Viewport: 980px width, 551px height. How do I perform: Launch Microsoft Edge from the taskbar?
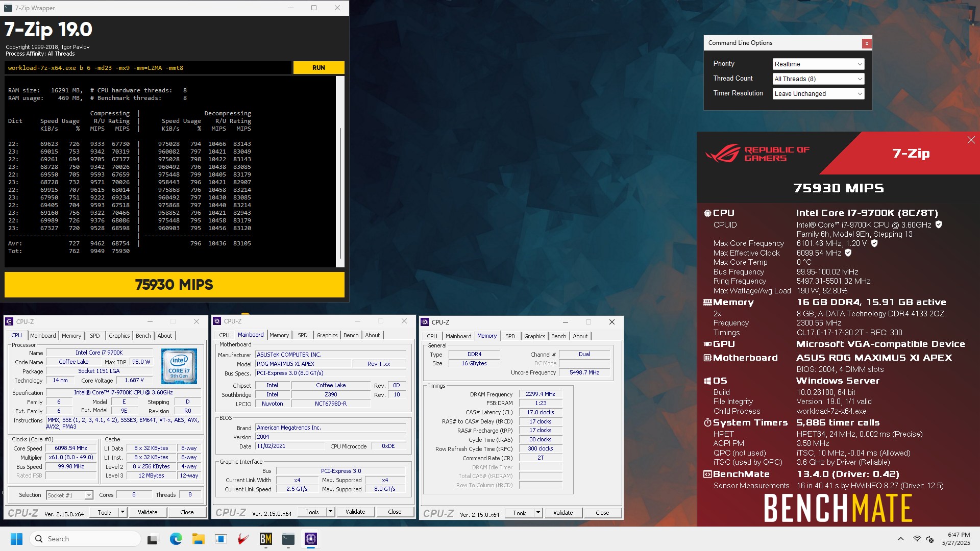pyautogui.click(x=176, y=539)
